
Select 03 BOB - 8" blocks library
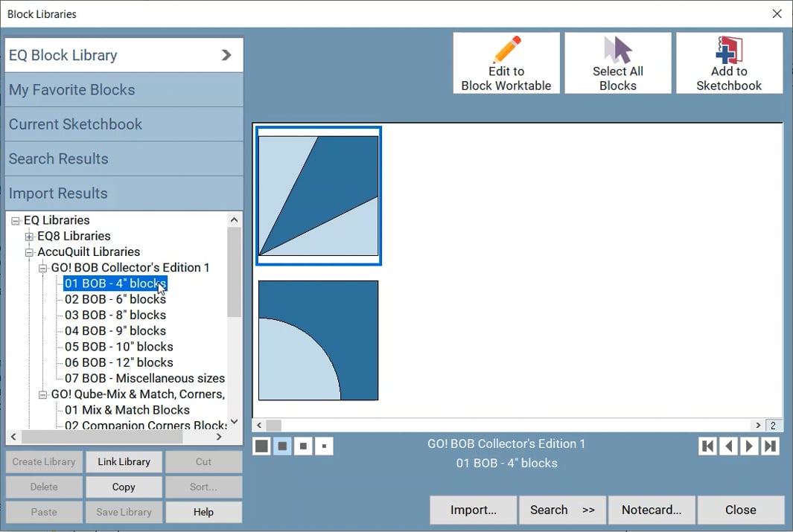[115, 315]
